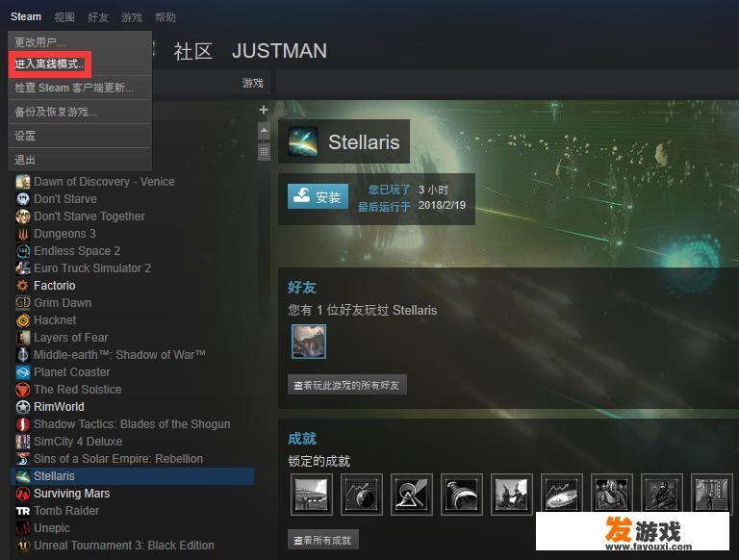Image resolution: width=739 pixels, height=560 pixels.
Task: Open the third locked achievement icon
Action: pyautogui.click(x=412, y=495)
